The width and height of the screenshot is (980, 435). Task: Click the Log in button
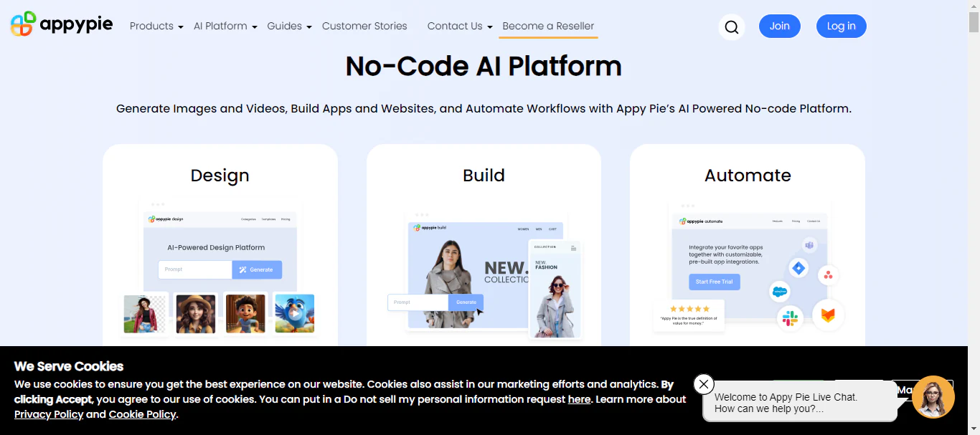[x=842, y=26]
